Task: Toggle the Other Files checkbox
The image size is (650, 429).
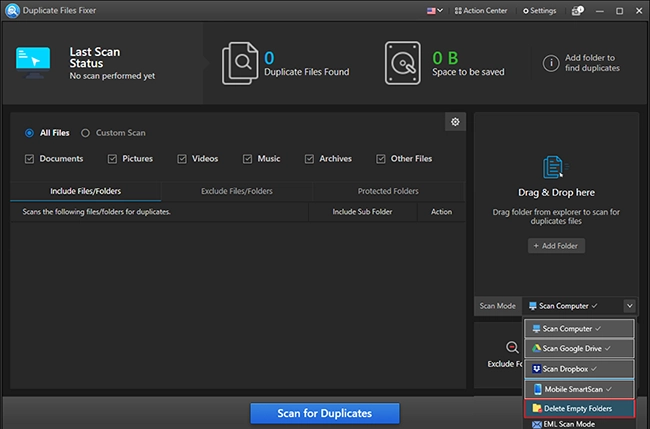Action: coord(381,159)
